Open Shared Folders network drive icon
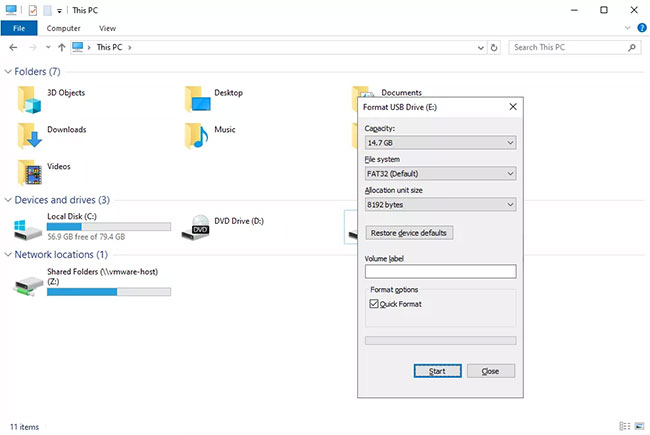650x435 pixels. [x=28, y=284]
